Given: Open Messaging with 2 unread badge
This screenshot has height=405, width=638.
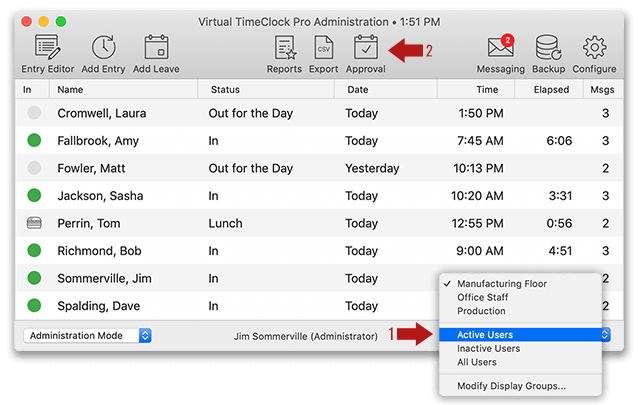Looking at the screenshot, I should tap(500, 54).
